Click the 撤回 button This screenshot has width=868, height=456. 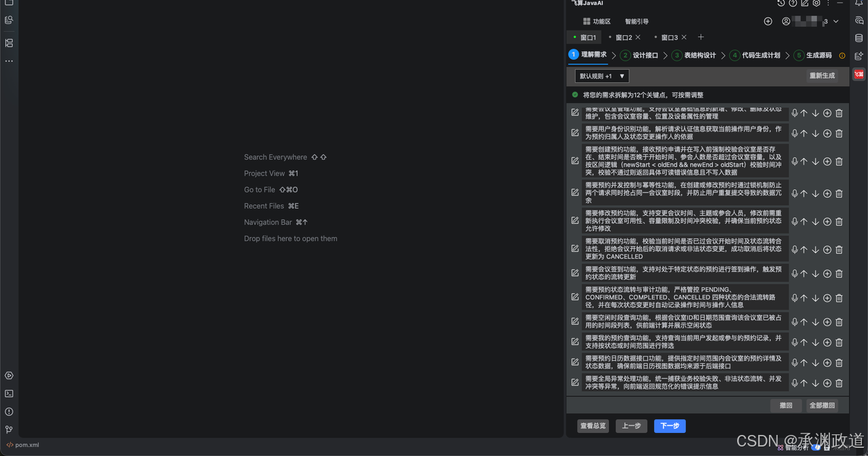(786, 405)
